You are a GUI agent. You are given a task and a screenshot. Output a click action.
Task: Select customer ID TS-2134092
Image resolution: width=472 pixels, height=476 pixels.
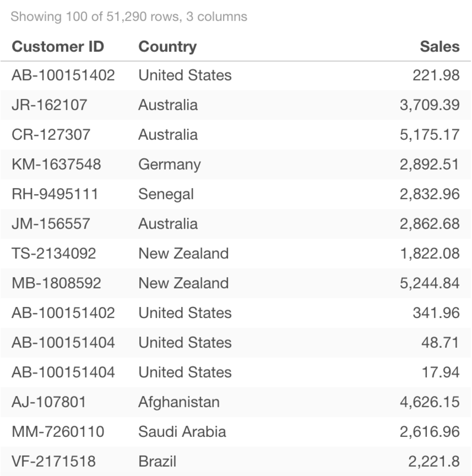(53, 253)
